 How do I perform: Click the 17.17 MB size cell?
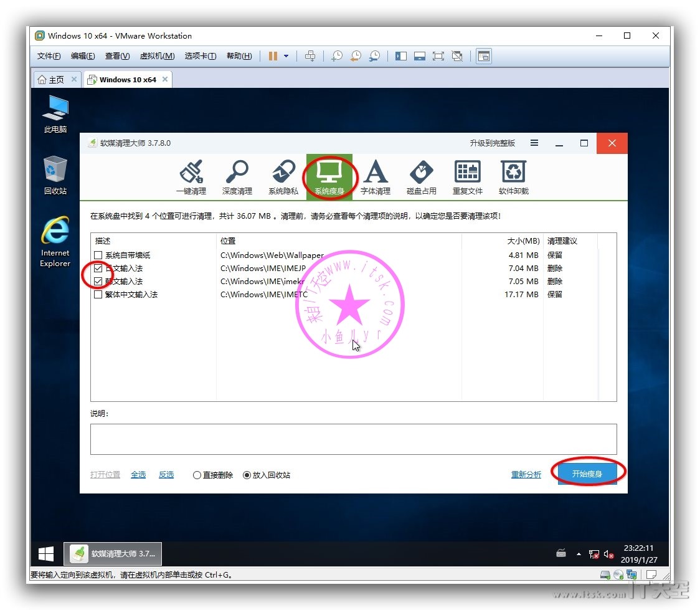pos(521,294)
